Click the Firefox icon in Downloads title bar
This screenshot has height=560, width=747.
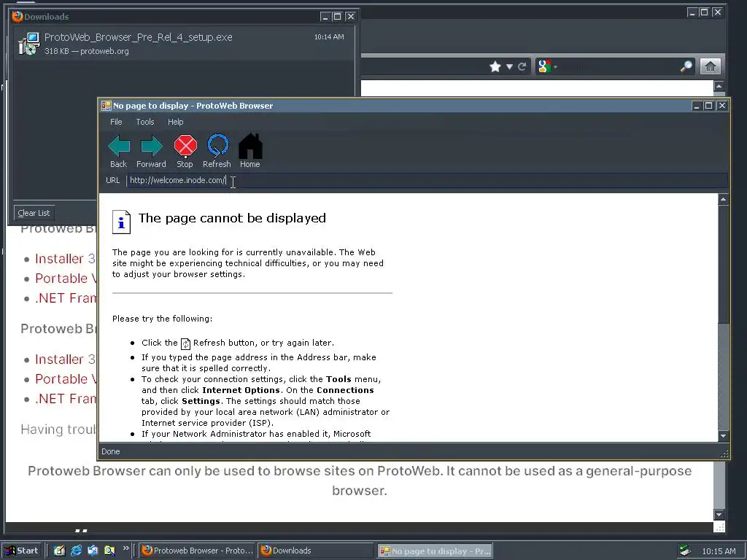pyautogui.click(x=18, y=16)
